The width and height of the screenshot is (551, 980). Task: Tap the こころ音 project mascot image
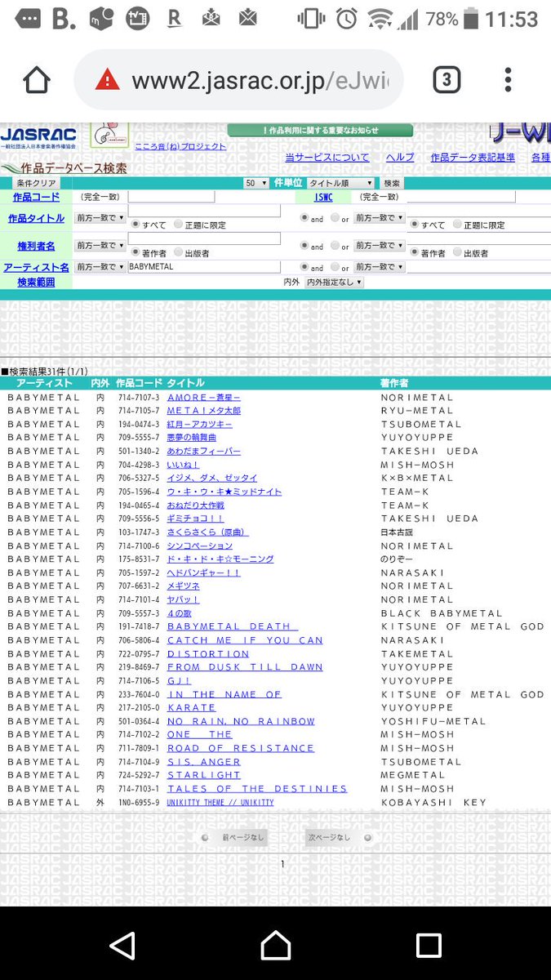tap(109, 136)
